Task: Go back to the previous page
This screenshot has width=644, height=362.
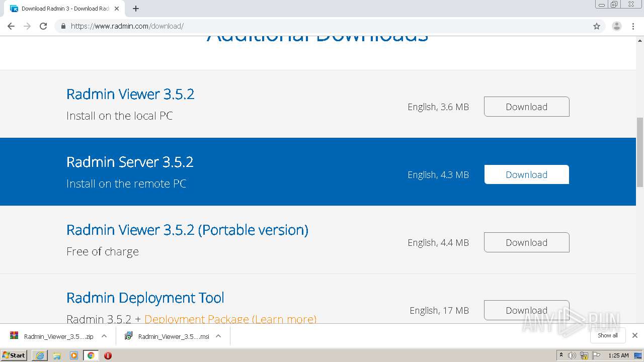Action: 11,26
